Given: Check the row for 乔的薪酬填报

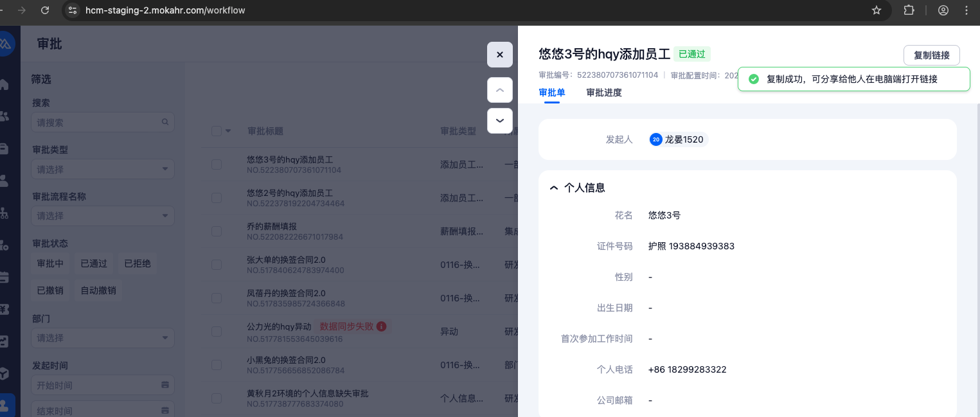Looking at the screenshot, I should pyautogui.click(x=217, y=231).
